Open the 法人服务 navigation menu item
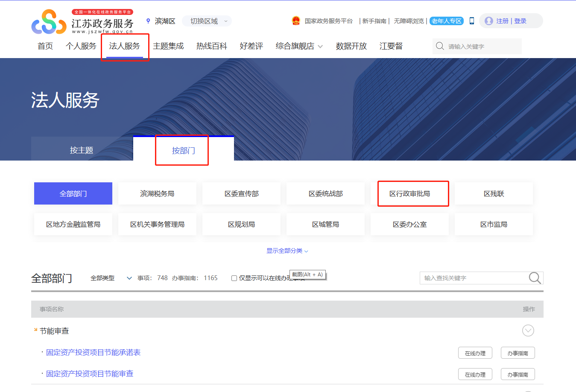This screenshot has width=576, height=392. [124, 46]
